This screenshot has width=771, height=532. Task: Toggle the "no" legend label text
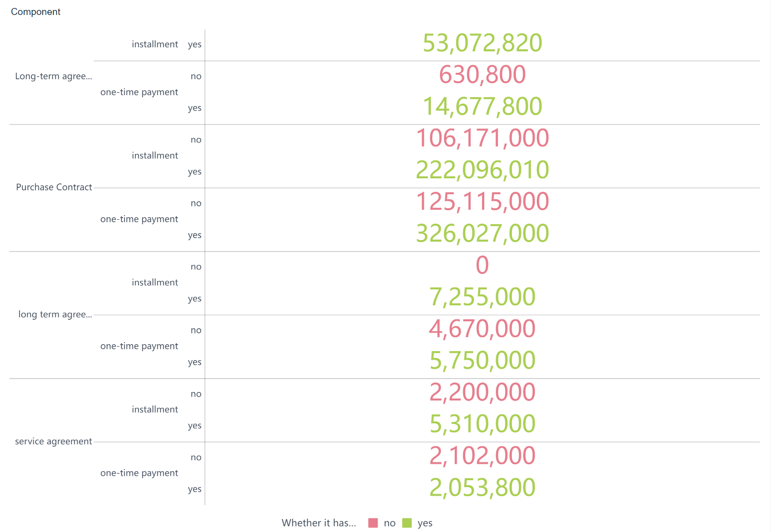(x=389, y=523)
